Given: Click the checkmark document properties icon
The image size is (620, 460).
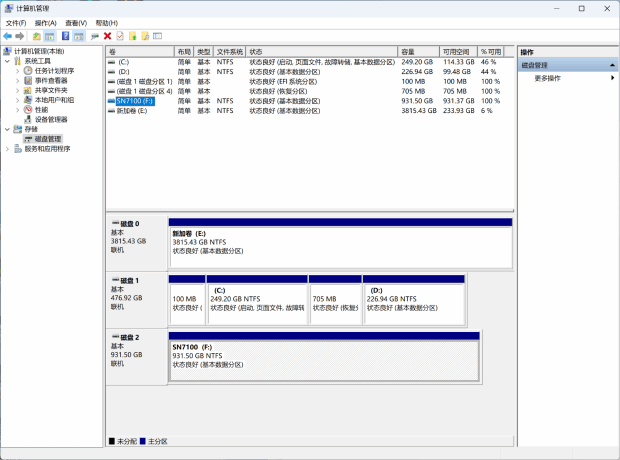Looking at the screenshot, I should (120, 36).
